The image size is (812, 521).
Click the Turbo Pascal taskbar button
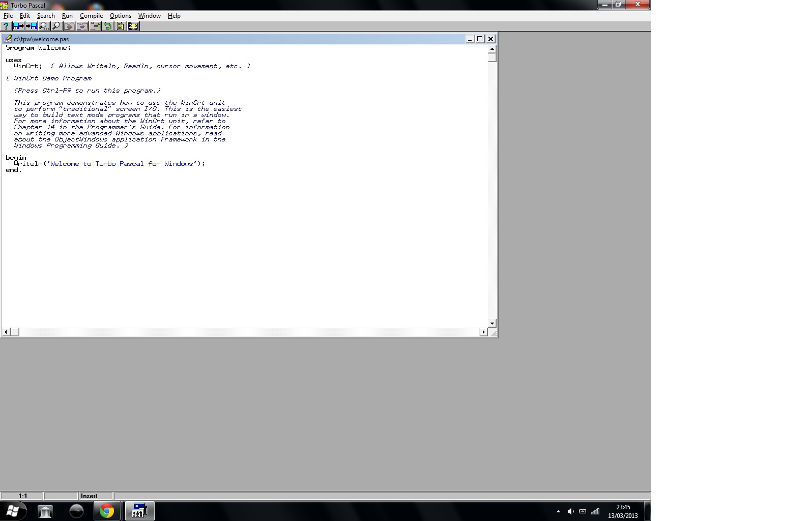coord(139,511)
